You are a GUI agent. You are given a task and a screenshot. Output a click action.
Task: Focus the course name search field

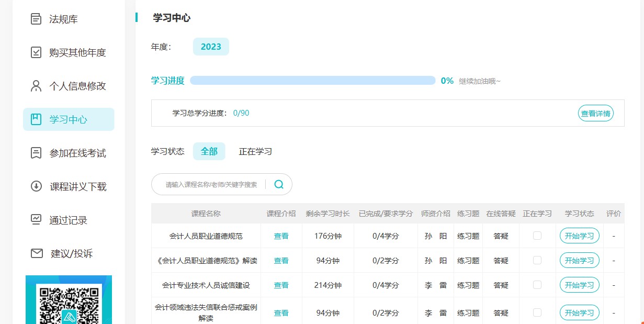point(211,184)
